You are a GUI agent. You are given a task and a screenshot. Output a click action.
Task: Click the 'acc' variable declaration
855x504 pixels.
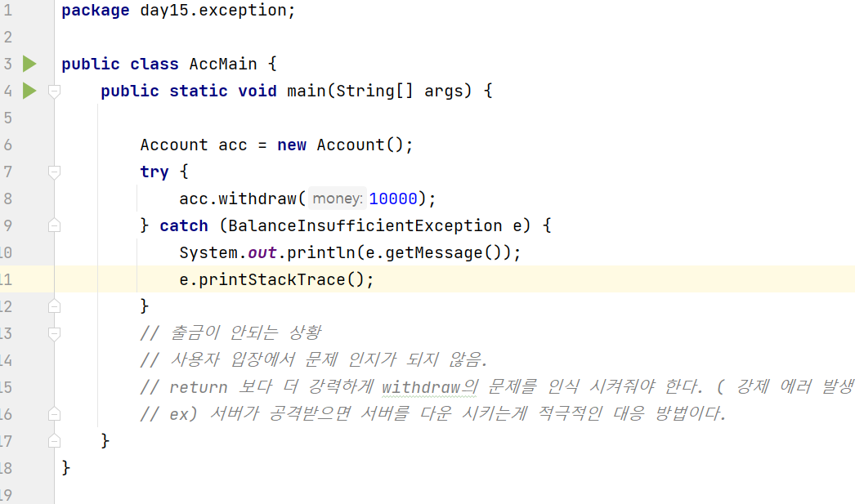[x=233, y=145]
